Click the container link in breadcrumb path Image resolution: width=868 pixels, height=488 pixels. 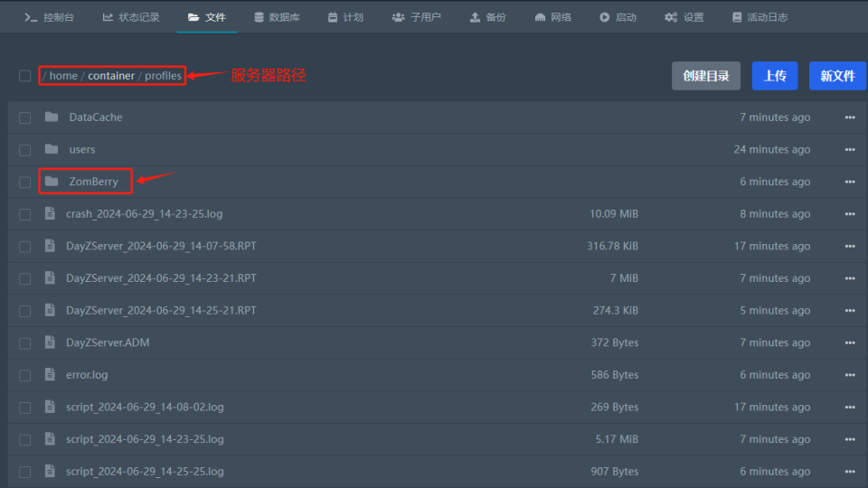coord(111,76)
